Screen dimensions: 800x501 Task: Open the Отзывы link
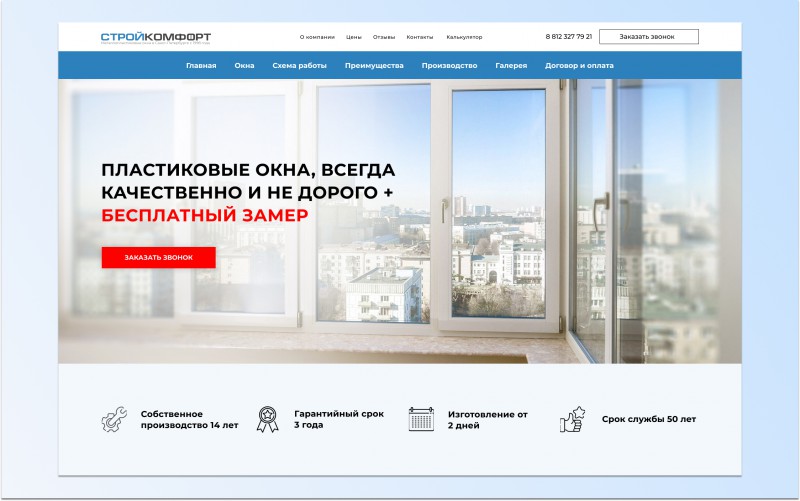coord(384,37)
